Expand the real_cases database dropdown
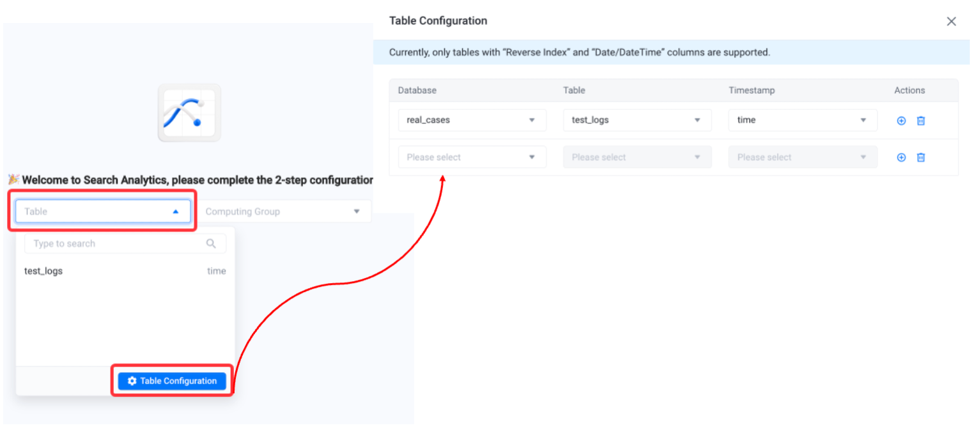 pos(472,120)
